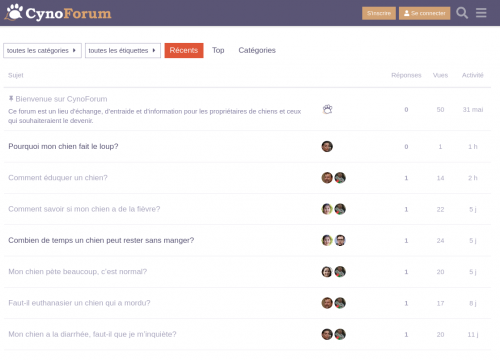Expand the 'toutes les catégories' dropdown
The image size is (500, 360).
[x=42, y=50]
